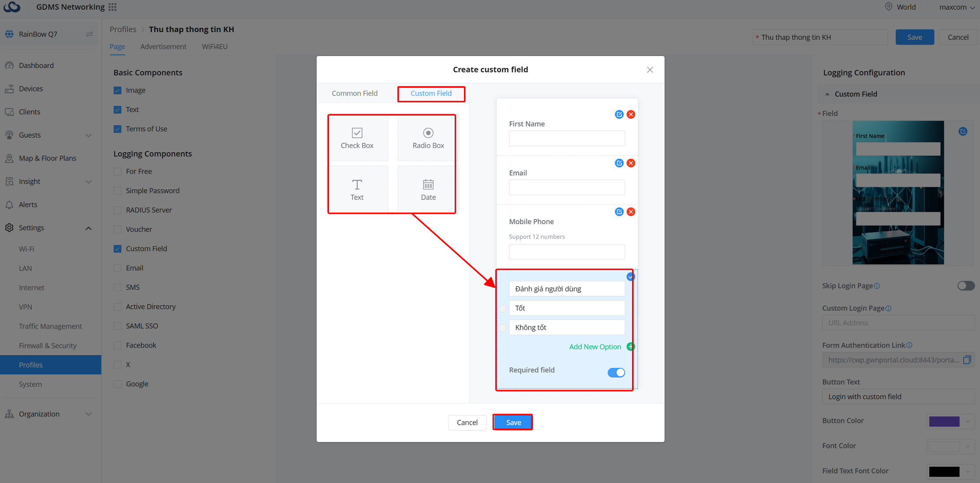Click the Đánh giá người dùng input field
Viewport: 980px width, 483px height.
[567, 289]
